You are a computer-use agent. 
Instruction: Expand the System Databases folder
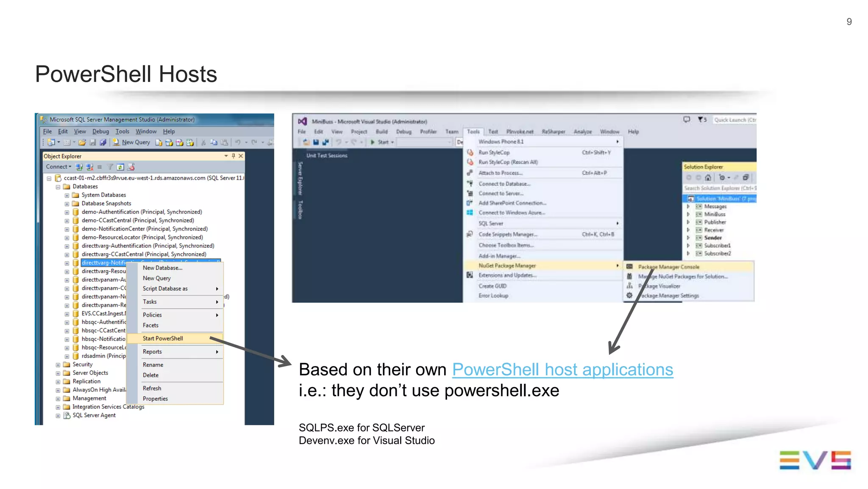point(67,196)
